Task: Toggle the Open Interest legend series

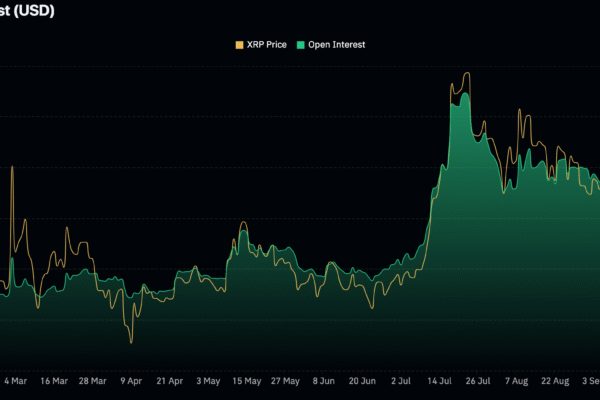Action: pos(335,45)
